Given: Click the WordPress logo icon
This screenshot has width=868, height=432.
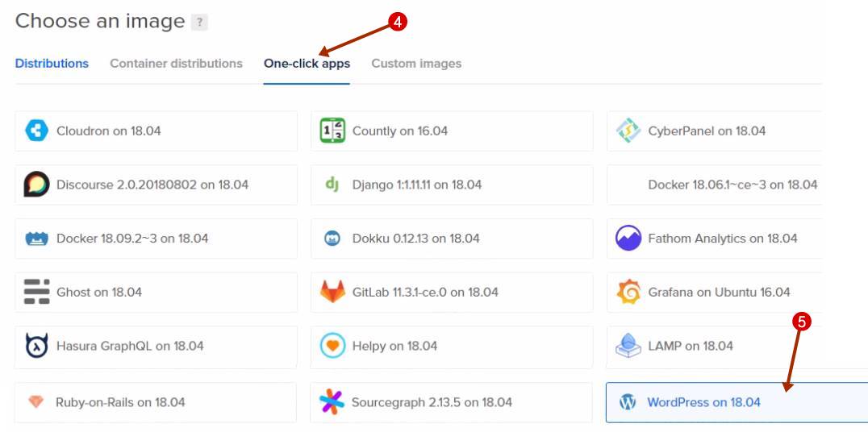Looking at the screenshot, I should 627,401.
